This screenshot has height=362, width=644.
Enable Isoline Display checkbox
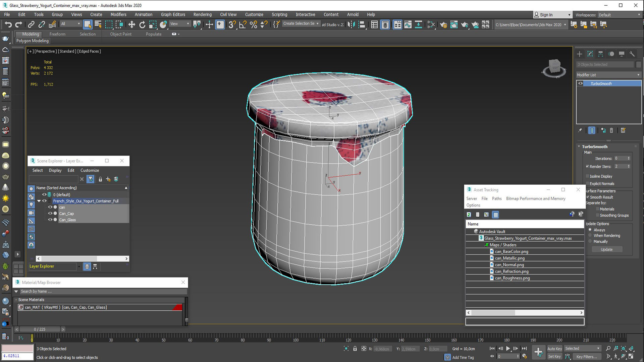[x=588, y=176]
